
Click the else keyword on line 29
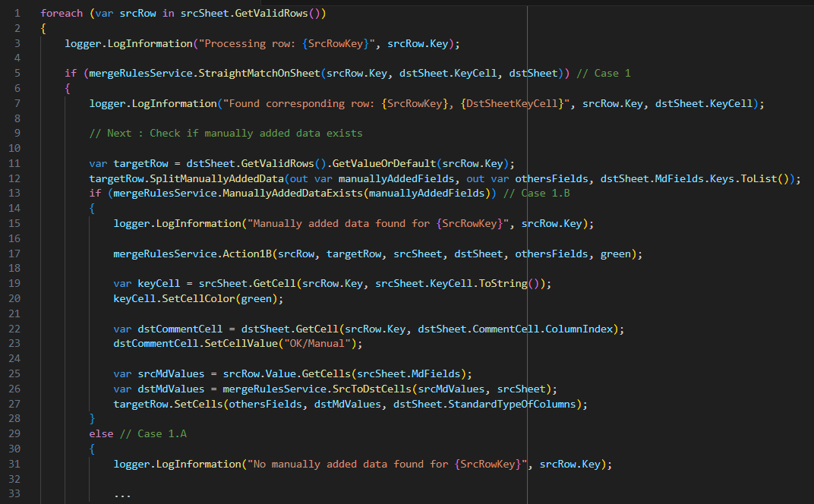coord(101,433)
